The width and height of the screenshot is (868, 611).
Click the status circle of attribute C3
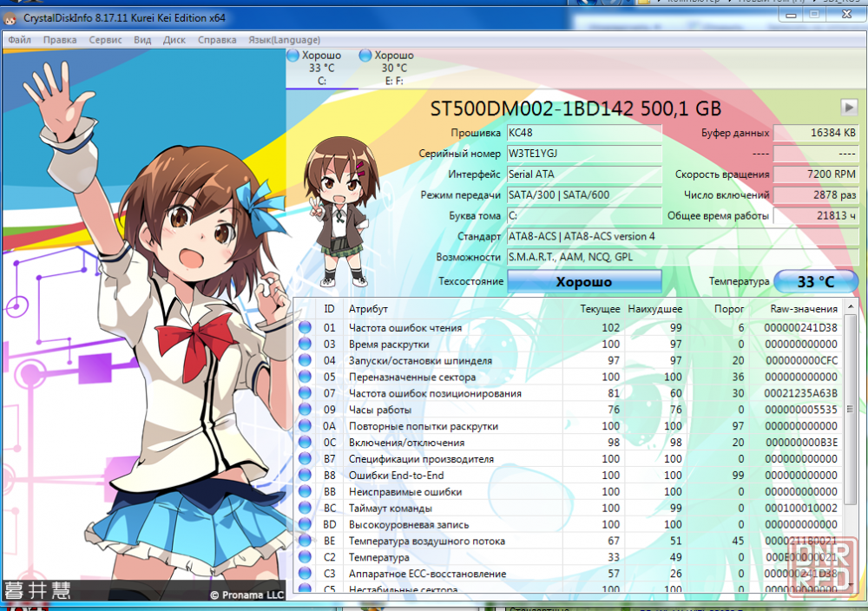305,574
